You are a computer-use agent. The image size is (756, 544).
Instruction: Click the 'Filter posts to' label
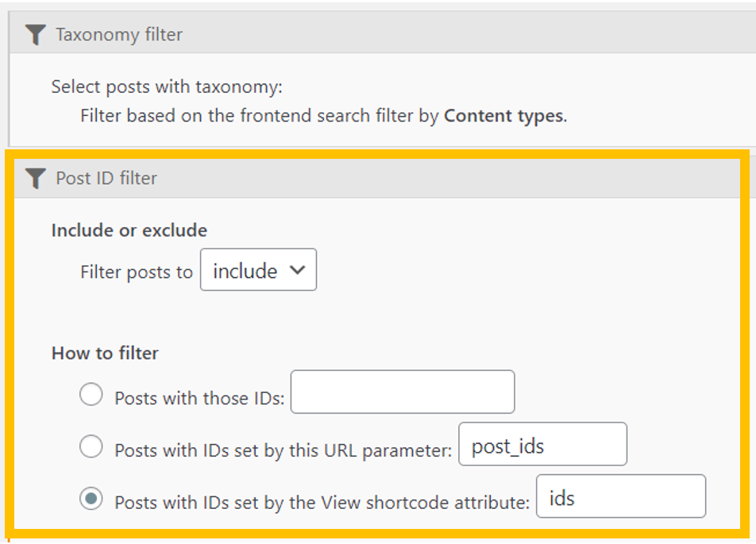(x=137, y=272)
